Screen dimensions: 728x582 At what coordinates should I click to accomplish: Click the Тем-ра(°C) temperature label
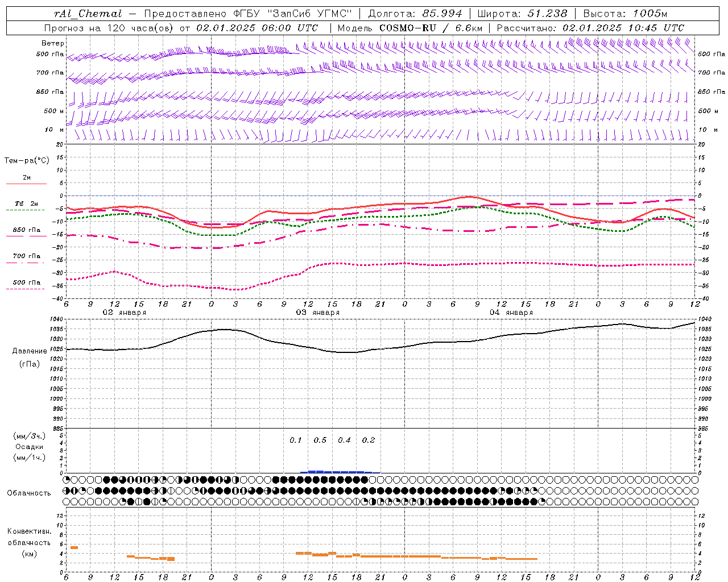click(27, 161)
